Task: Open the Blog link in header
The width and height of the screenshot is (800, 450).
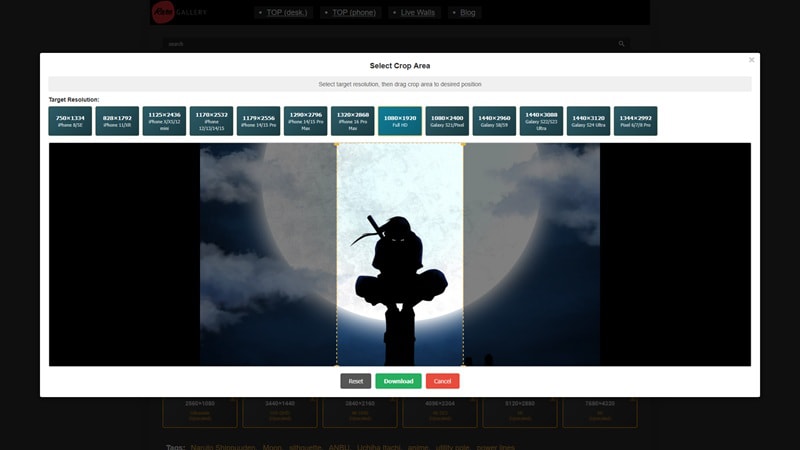Action: (467, 12)
